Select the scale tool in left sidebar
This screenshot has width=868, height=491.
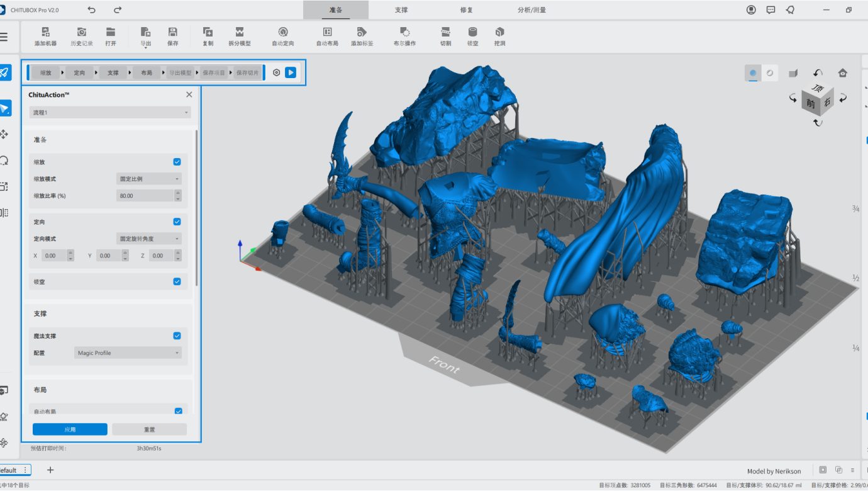pyautogui.click(x=4, y=186)
